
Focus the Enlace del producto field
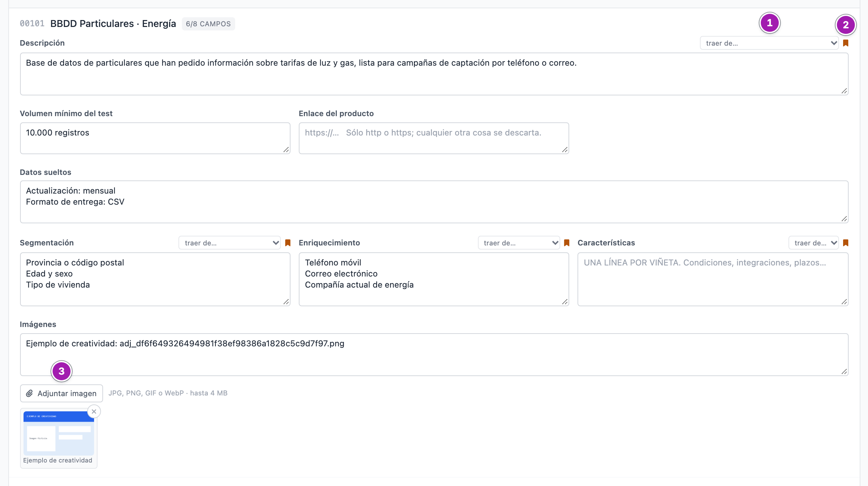point(434,138)
